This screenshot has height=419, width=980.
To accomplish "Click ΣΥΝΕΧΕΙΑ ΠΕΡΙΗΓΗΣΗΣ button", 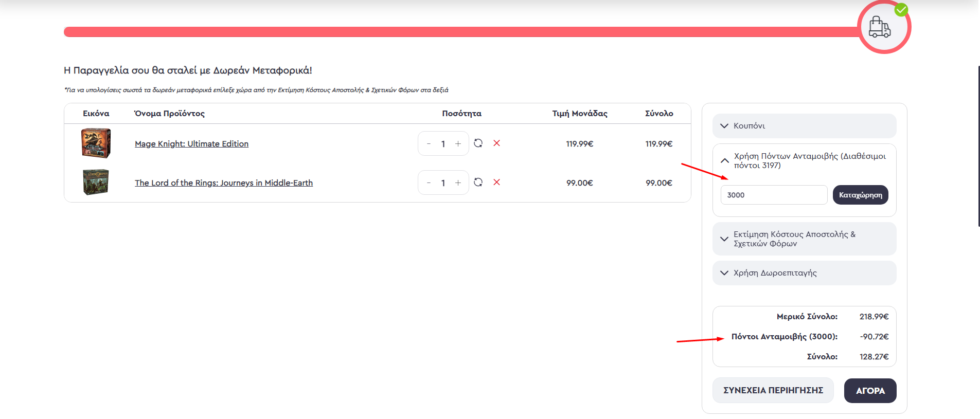I will [x=773, y=391].
